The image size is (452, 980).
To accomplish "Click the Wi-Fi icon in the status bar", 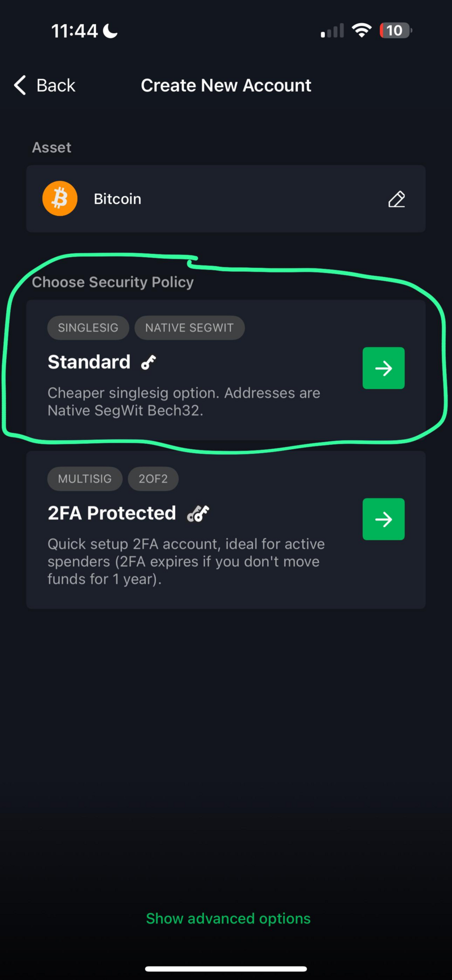I will (x=362, y=31).
